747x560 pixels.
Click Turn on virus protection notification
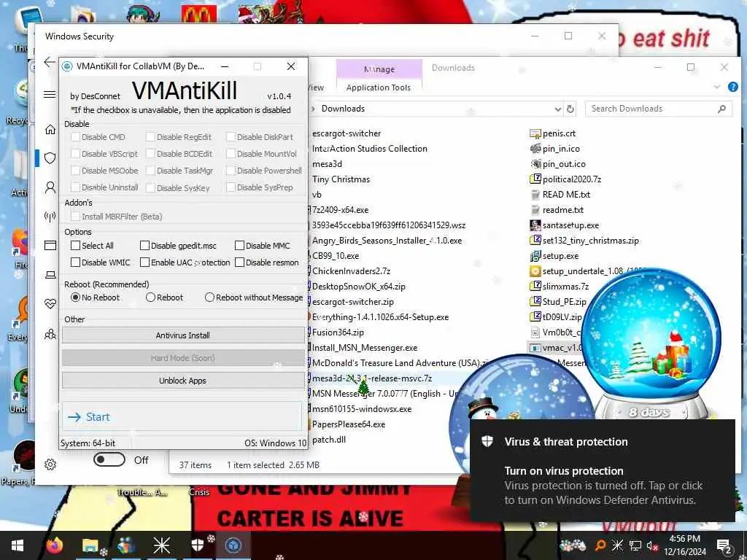(602, 471)
